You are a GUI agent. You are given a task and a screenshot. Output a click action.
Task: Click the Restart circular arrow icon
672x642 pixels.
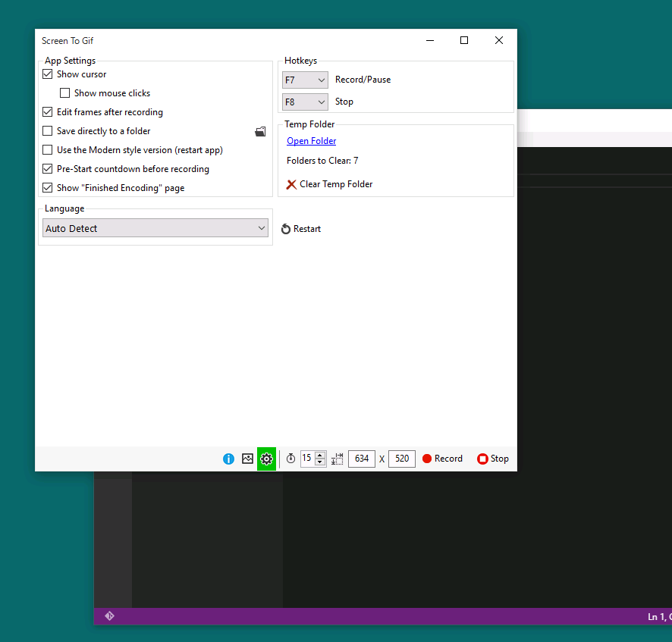(x=286, y=229)
